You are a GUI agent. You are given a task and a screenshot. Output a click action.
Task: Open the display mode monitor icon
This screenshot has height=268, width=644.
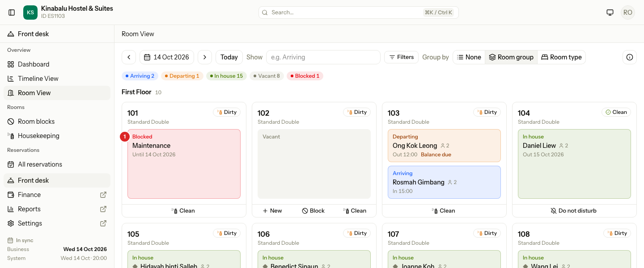pos(610,13)
